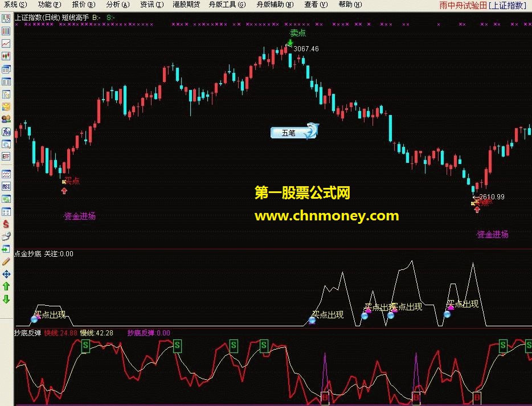Click the purple 抄底反弹:0.00 value
This screenshot has width=532, height=406.
149,333
